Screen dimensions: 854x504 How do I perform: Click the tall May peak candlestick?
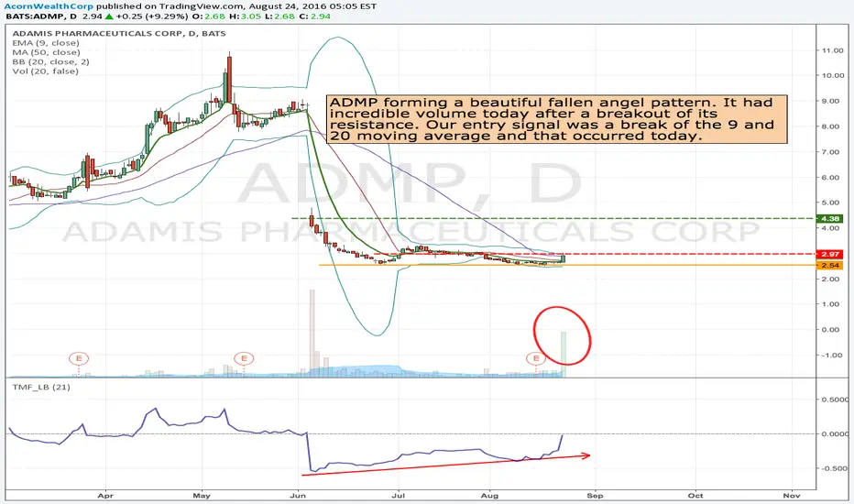[x=229, y=79]
